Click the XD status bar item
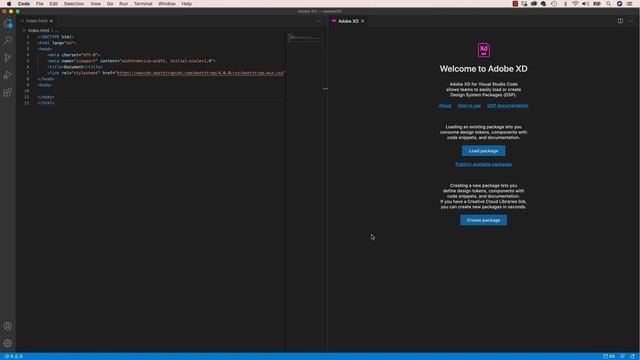 (609, 356)
